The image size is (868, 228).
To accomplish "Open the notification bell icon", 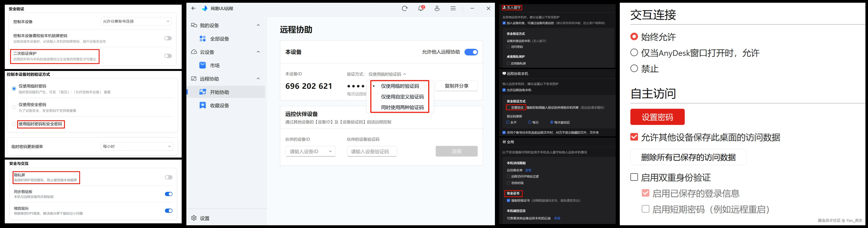I will [421, 8].
